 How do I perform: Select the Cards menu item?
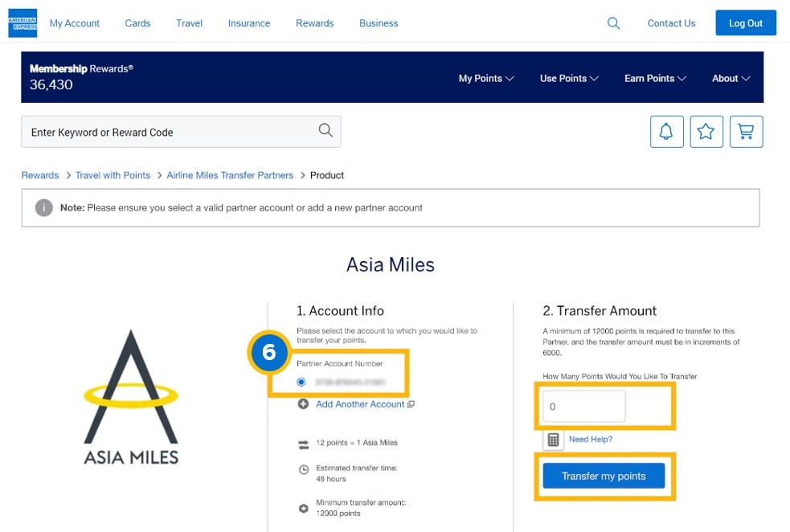(x=137, y=23)
